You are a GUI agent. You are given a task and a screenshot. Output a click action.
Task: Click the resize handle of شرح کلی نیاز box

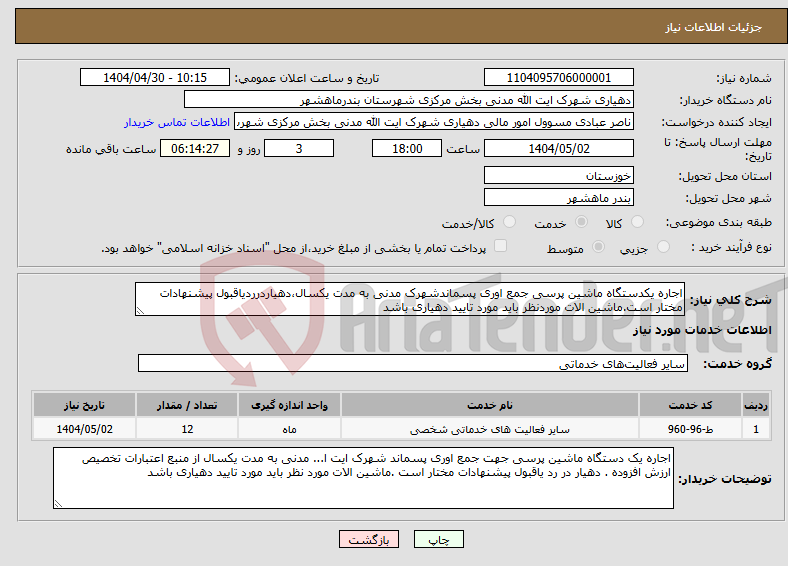tap(140, 311)
